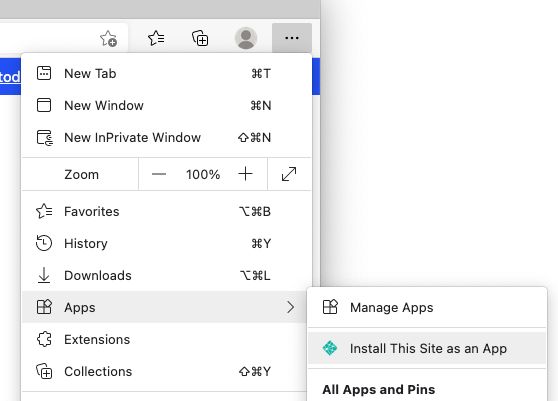Decrease zoom with the minus button
The width and height of the screenshot is (558, 401).
point(159,174)
